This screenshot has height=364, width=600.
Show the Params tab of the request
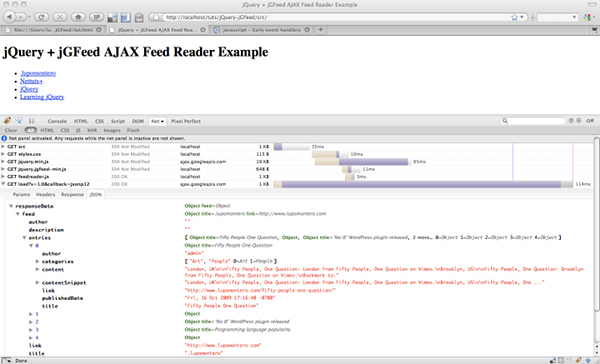pyautogui.click(x=21, y=194)
